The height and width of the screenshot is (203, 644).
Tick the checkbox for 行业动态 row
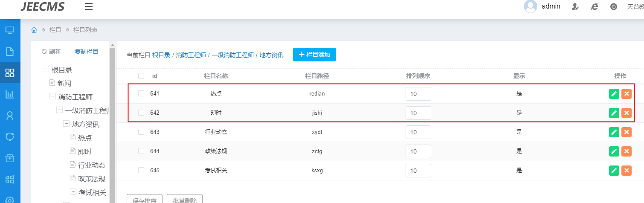(141, 132)
